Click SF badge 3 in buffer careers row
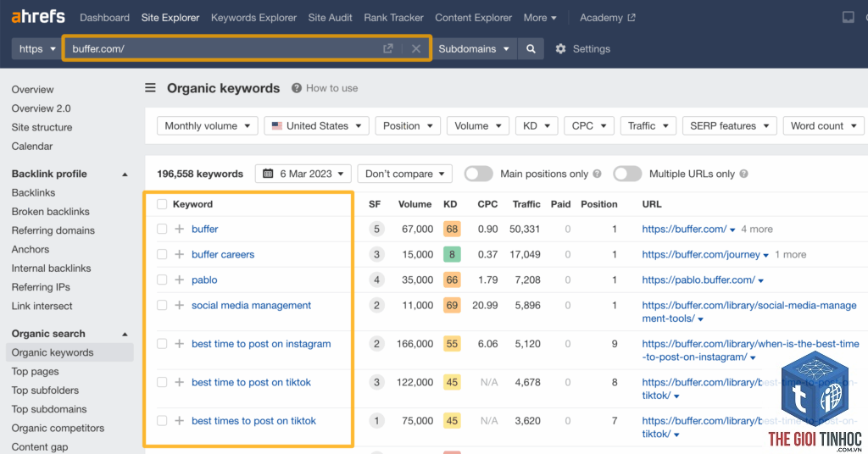868x454 pixels. [376, 254]
